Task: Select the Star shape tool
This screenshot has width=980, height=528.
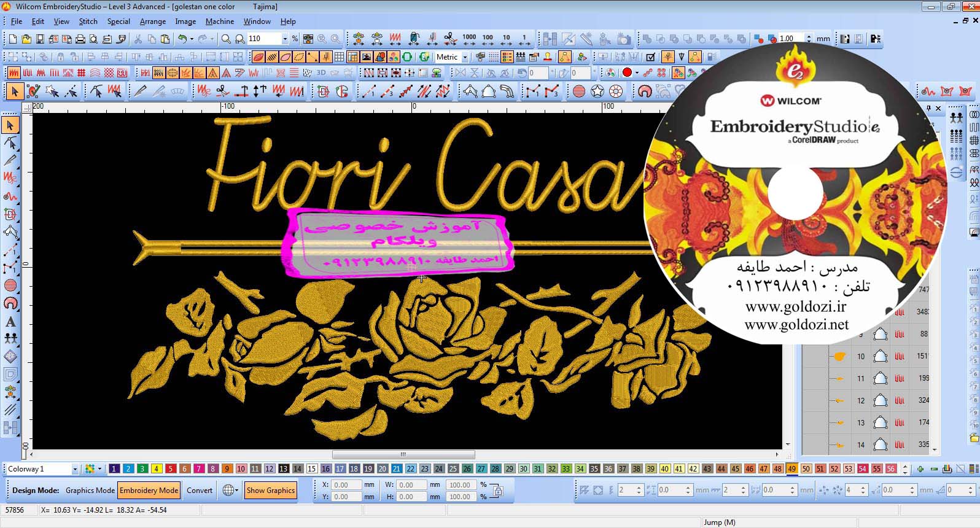Action: (x=597, y=91)
